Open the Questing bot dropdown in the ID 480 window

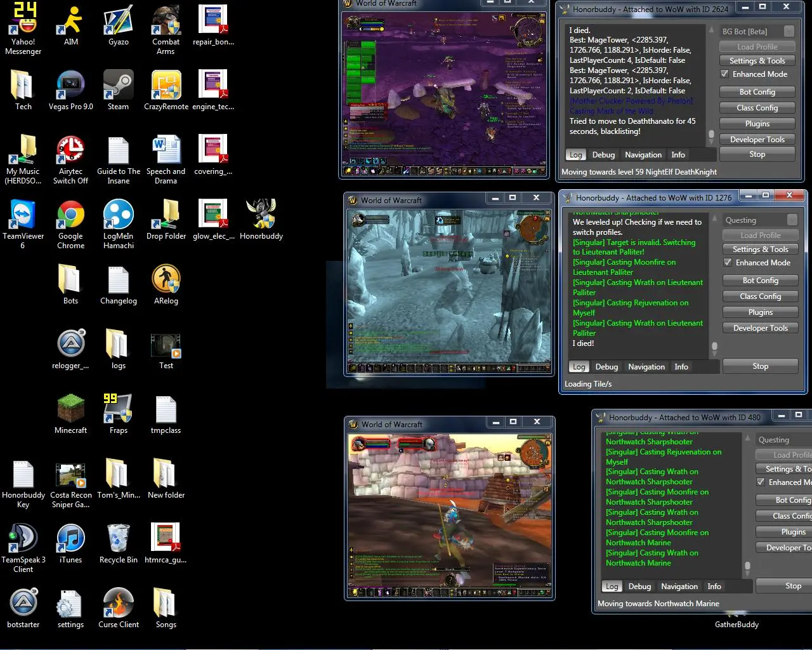click(783, 440)
